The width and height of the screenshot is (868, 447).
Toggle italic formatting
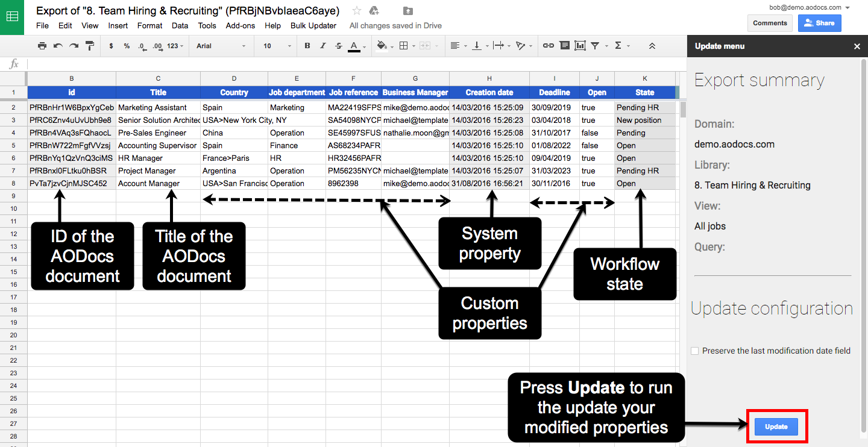[x=323, y=46]
